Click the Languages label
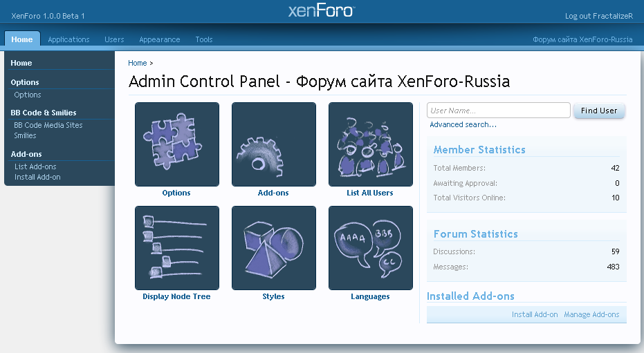 pos(370,296)
